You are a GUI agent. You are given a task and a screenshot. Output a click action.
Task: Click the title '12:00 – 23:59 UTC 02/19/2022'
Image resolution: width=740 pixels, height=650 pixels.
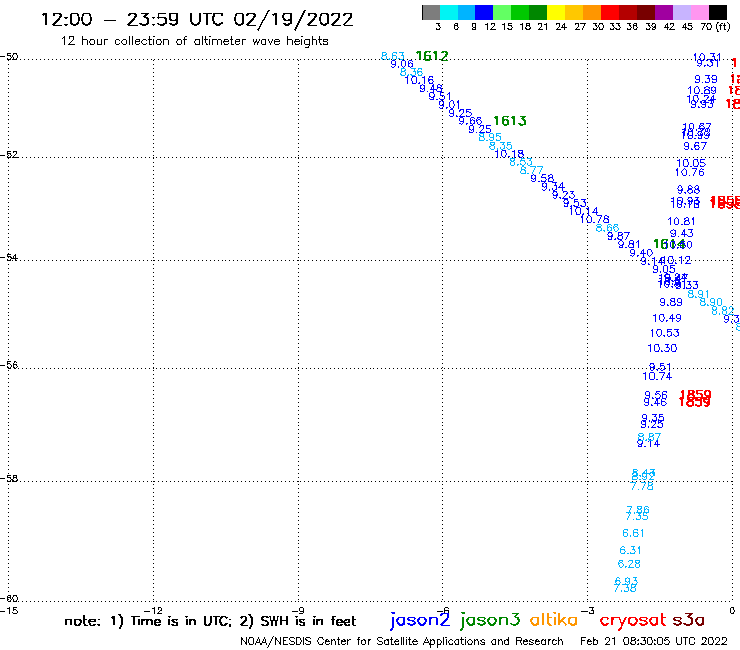click(x=197, y=19)
